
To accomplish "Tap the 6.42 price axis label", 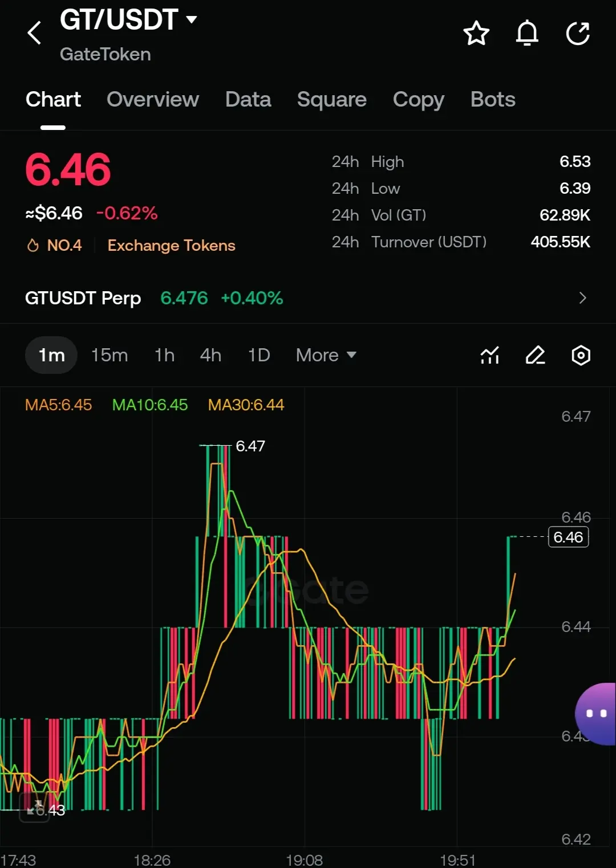I will pos(576,839).
